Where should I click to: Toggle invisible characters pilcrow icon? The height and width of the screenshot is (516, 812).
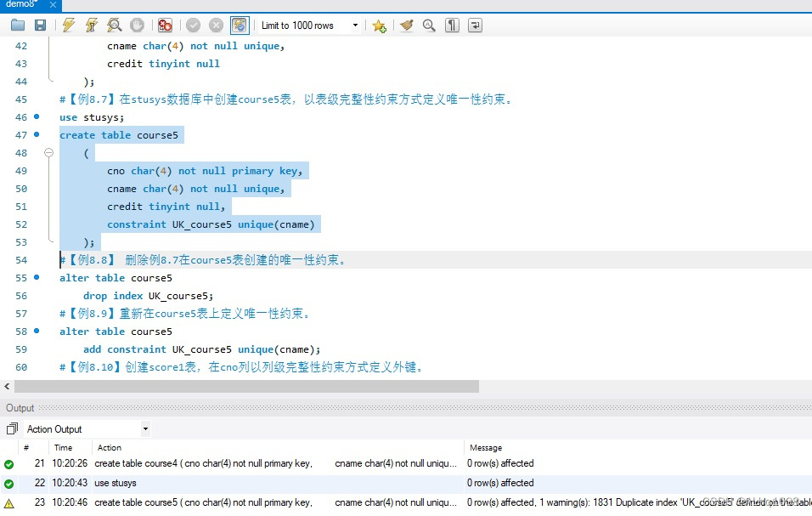452,25
